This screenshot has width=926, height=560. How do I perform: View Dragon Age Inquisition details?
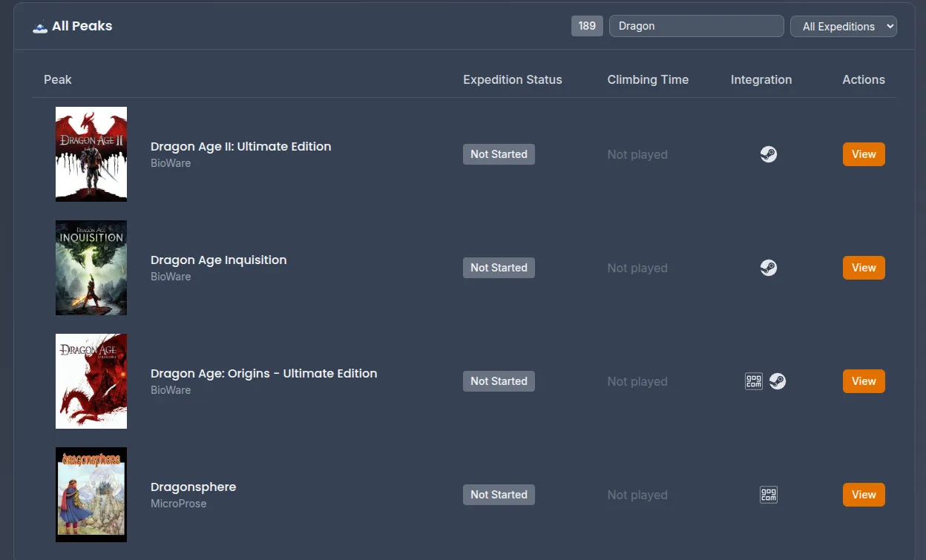pos(864,268)
